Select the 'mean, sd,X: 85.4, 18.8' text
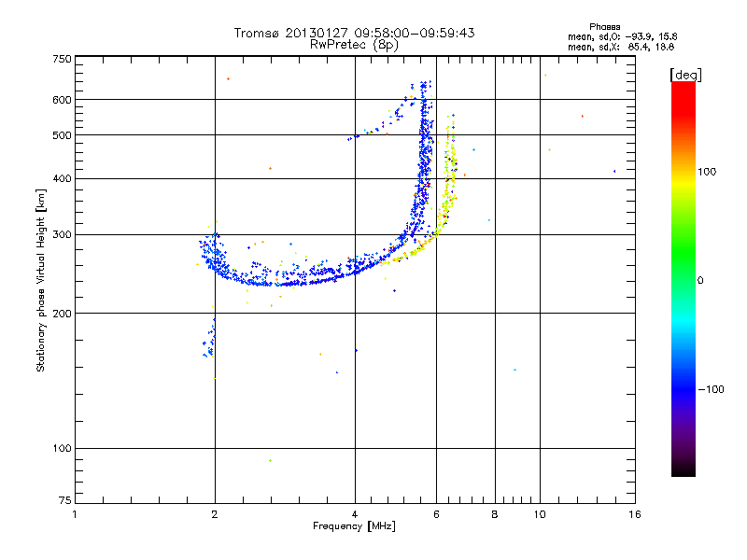Image resolution: width=747 pixels, height=560 pixels. pyautogui.click(x=621, y=47)
